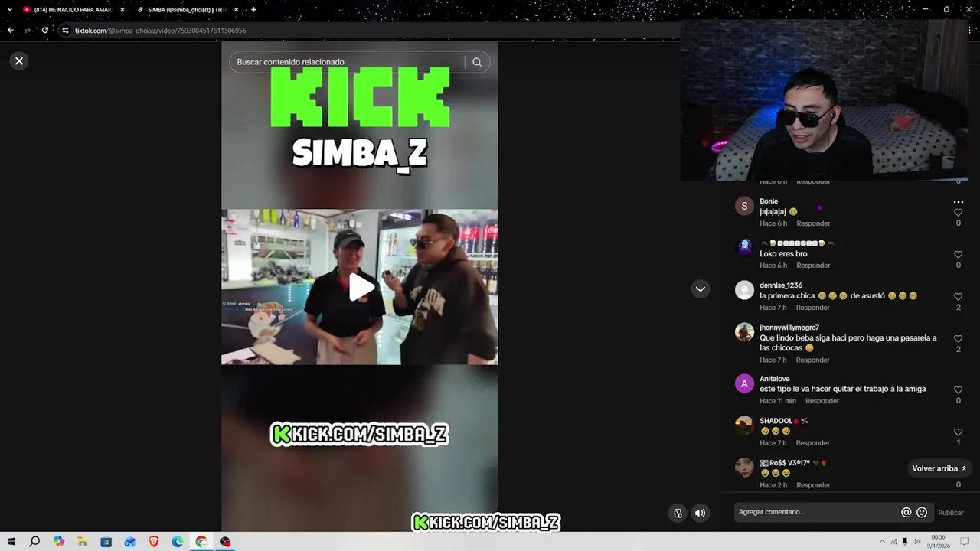Reply to SHADOOL via Responder
980x551 pixels.
point(812,443)
